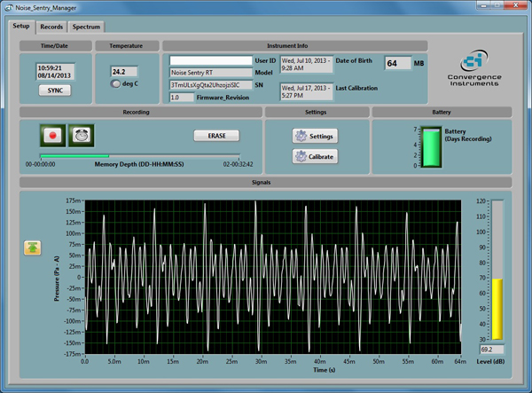
Task: Click the memory depth end time 02-00:32:42
Action: tap(238, 164)
